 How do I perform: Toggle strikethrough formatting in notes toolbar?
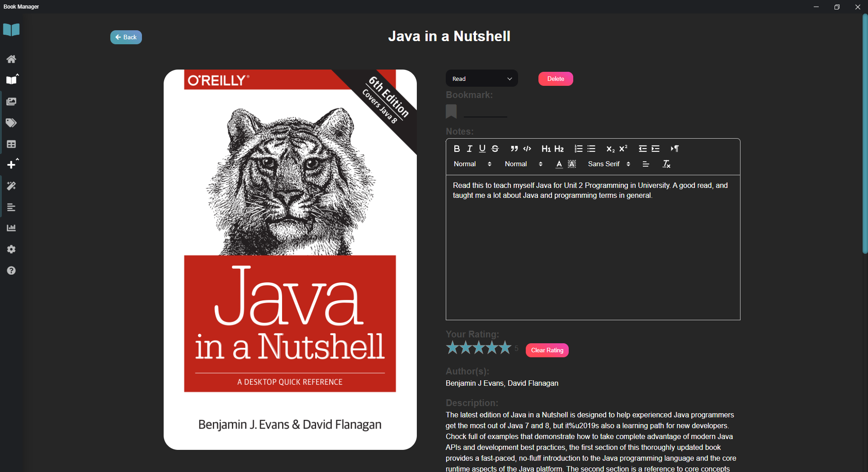coord(495,149)
